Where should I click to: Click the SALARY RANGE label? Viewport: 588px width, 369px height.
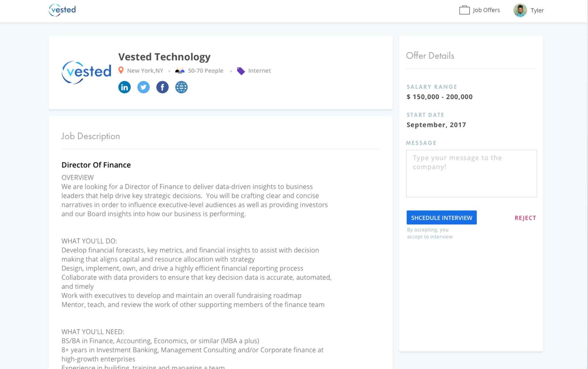pos(432,87)
